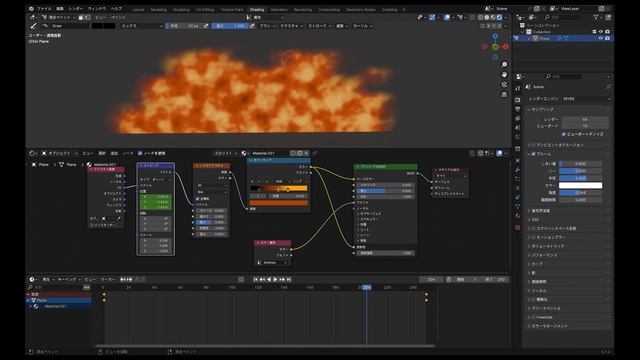Click the primary black brush color swatch
Screen dimensions: 640x360
(x=98, y=26)
